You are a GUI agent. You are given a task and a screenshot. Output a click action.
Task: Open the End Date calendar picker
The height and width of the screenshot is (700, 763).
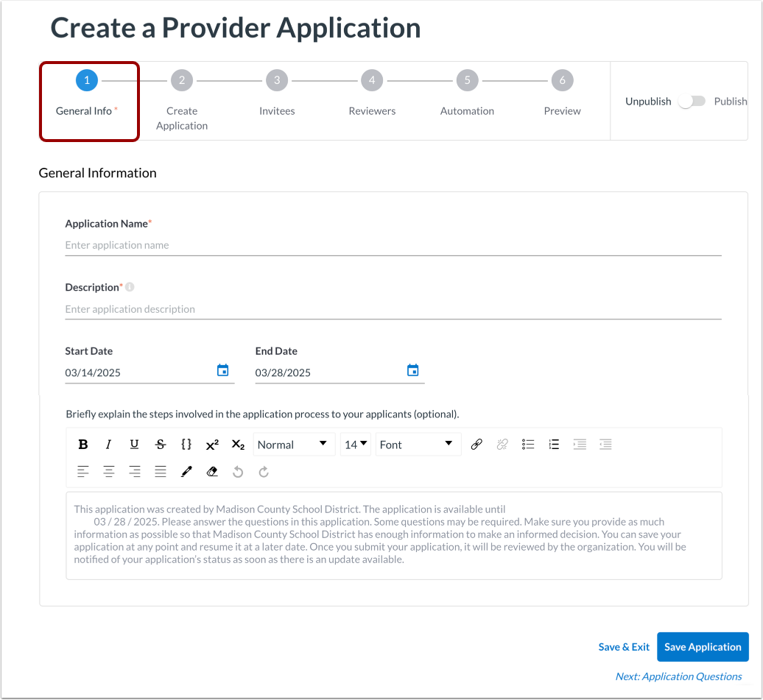pos(412,370)
